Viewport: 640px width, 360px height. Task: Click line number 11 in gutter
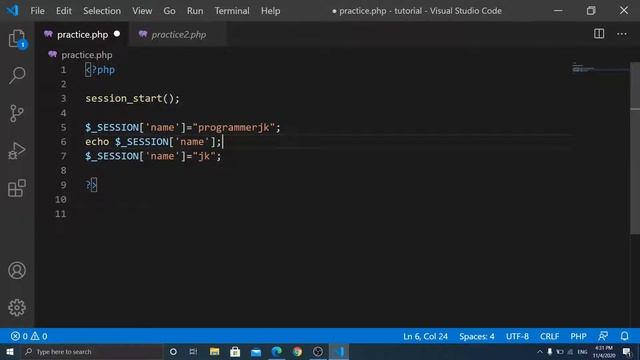coord(60,214)
